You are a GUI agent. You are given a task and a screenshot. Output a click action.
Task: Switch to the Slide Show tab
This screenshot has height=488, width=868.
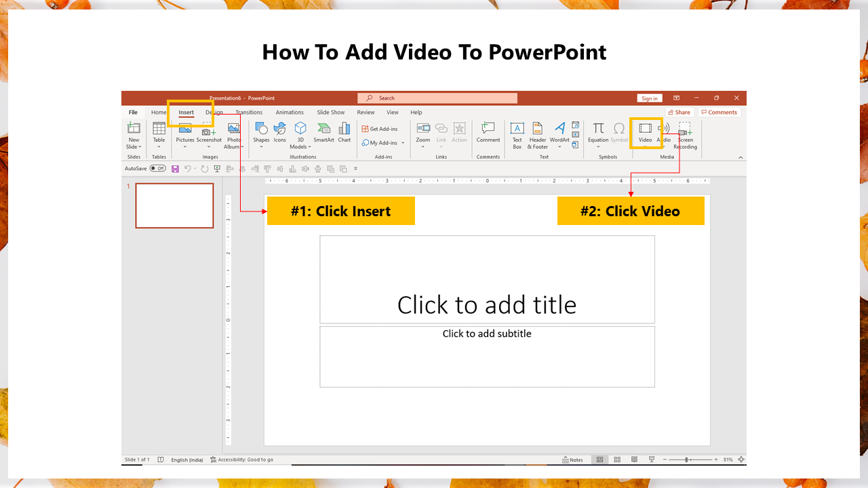click(331, 113)
